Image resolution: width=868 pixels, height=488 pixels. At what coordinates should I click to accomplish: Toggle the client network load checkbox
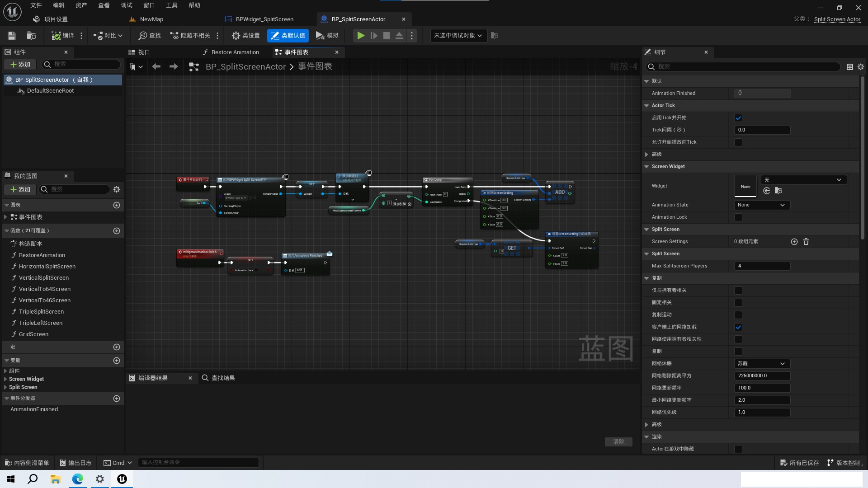click(x=738, y=327)
